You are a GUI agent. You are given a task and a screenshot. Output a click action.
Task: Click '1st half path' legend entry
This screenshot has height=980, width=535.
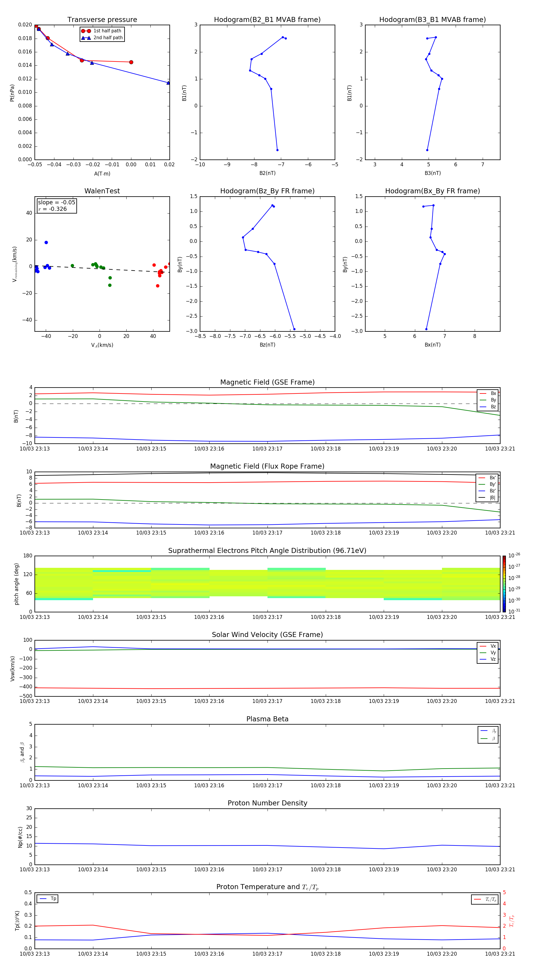click(x=102, y=31)
